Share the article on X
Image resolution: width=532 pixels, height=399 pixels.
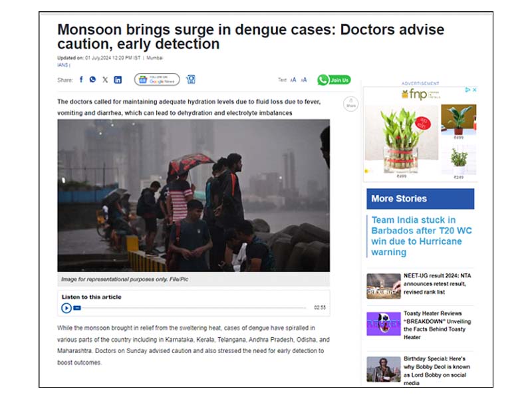pos(105,80)
